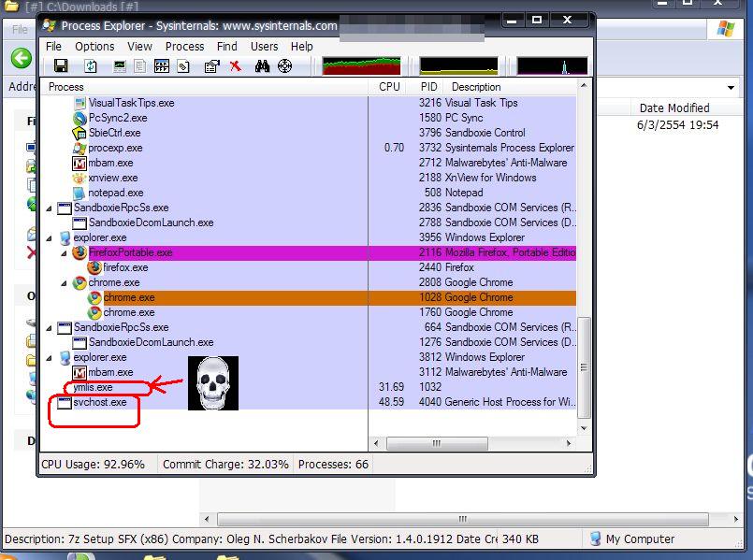Collapse the FirefoxPortable.exe tree node

click(64, 252)
